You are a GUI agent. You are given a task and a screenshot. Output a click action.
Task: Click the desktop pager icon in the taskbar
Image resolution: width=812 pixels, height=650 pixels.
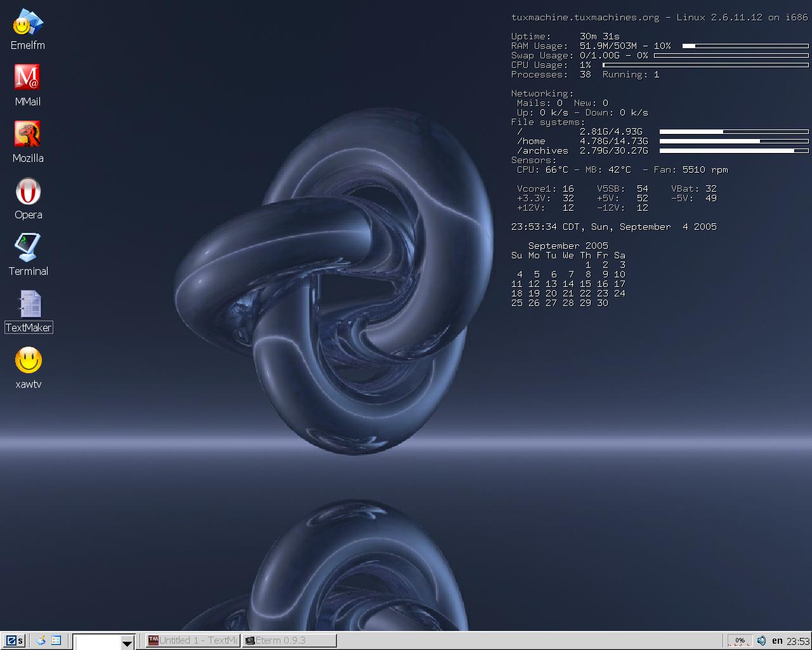(56, 640)
